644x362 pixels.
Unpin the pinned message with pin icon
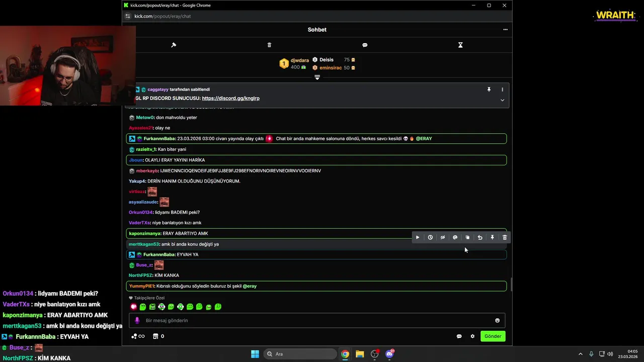(489, 89)
